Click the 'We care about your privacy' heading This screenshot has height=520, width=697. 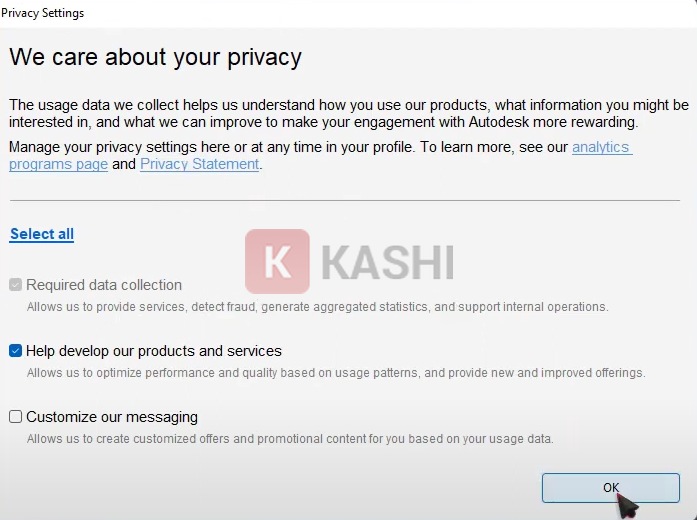155,56
